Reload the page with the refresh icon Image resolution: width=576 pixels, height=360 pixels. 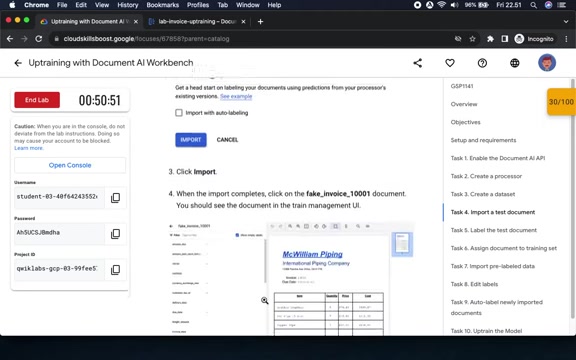point(39,39)
